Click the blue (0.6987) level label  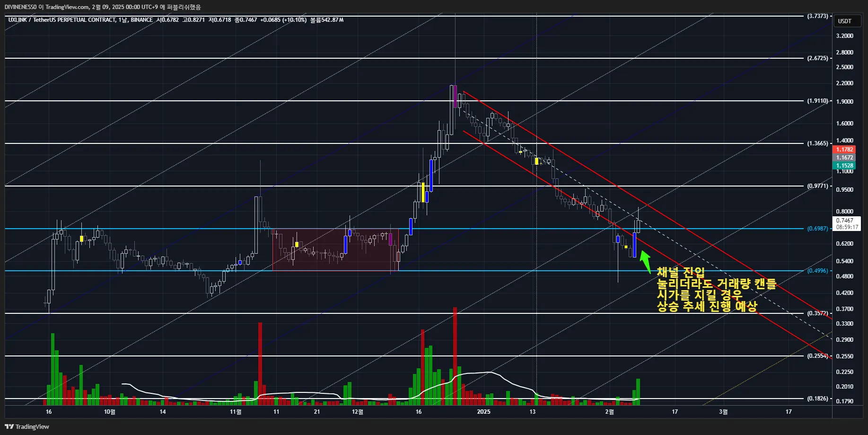(817, 229)
